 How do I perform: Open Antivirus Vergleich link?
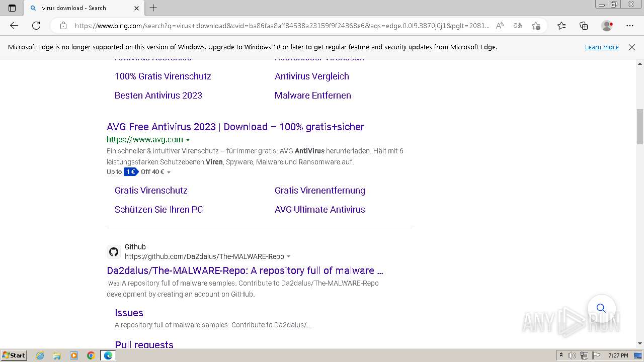click(311, 76)
